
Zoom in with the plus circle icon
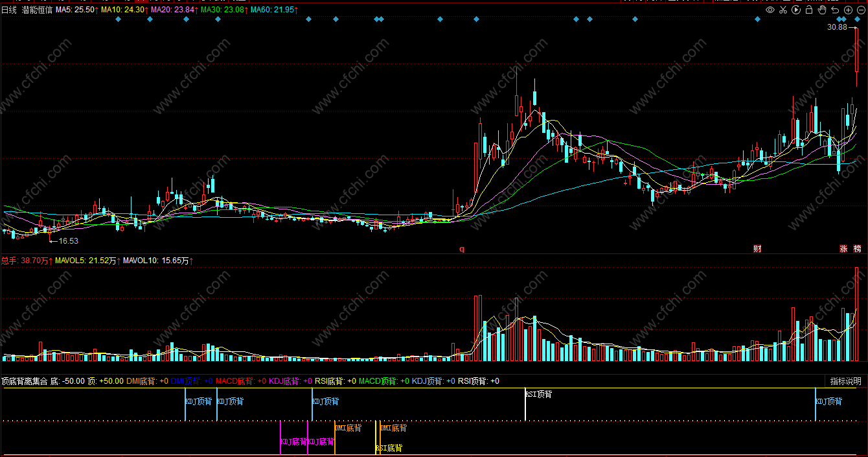point(848,10)
